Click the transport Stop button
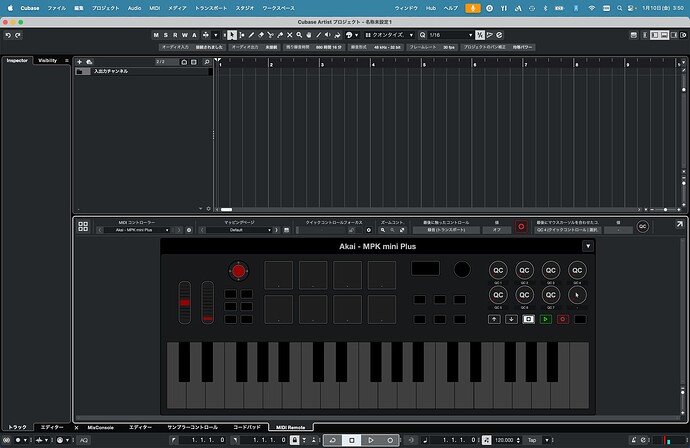Screen dimensions: 690x448 point(352,440)
